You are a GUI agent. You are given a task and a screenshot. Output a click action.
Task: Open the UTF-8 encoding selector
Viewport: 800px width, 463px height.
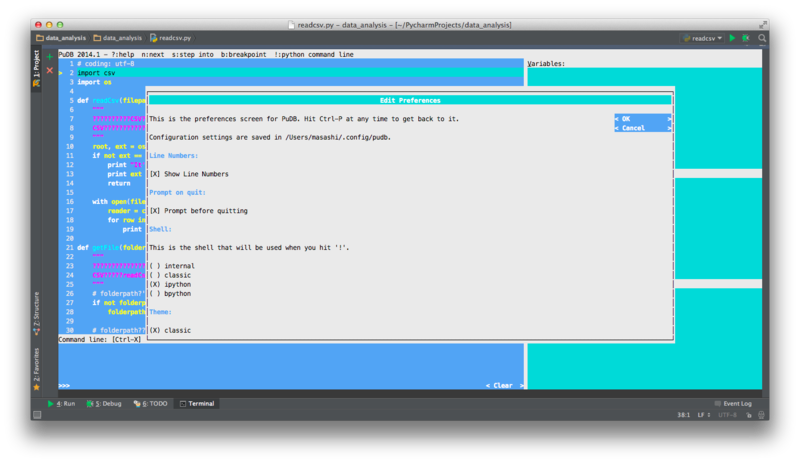tap(727, 415)
